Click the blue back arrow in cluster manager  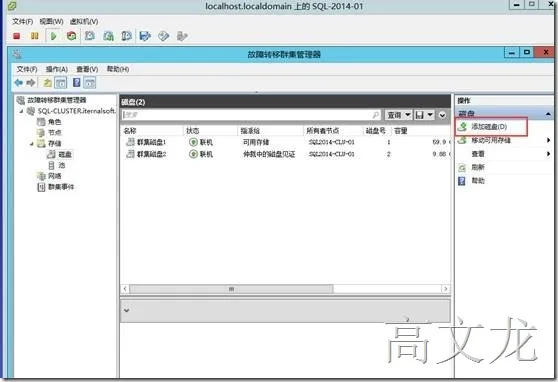[x=19, y=83]
